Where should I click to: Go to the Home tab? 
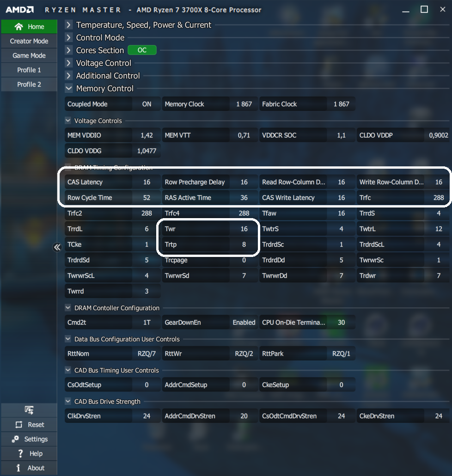click(29, 27)
